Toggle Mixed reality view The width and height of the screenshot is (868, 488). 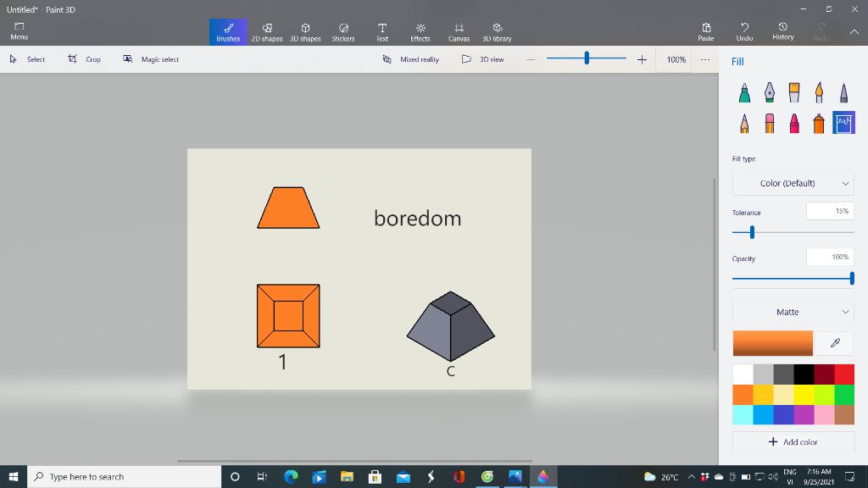tap(411, 59)
